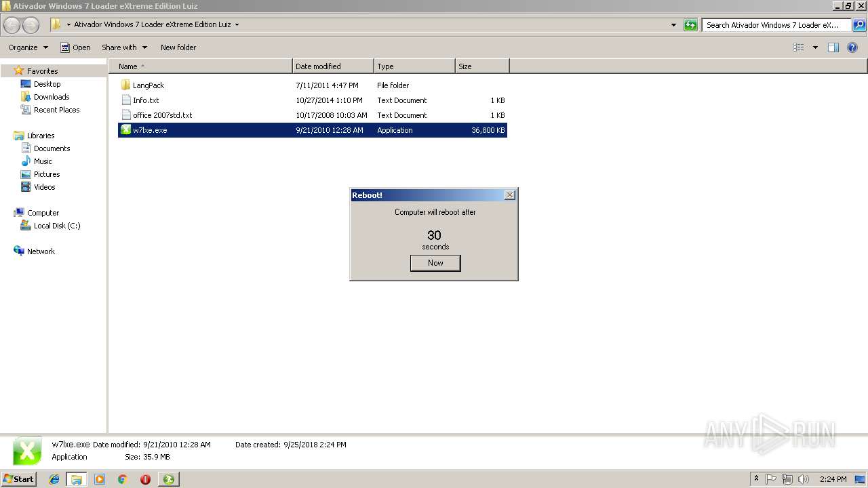Focus the Search Ativador Windows 7 Loader box
The width and height of the screenshot is (868, 488).
click(x=776, y=25)
